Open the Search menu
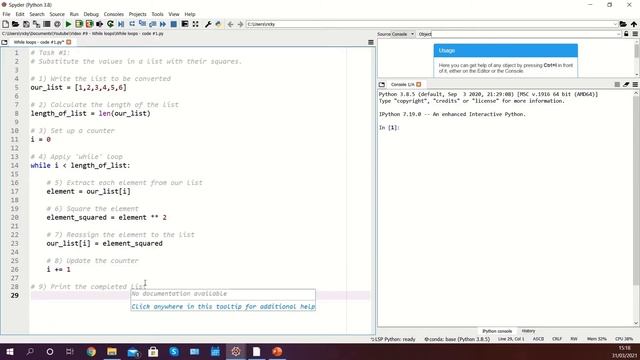This screenshot has height=360, width=640. pyautogui.click(x=37, y=14)
